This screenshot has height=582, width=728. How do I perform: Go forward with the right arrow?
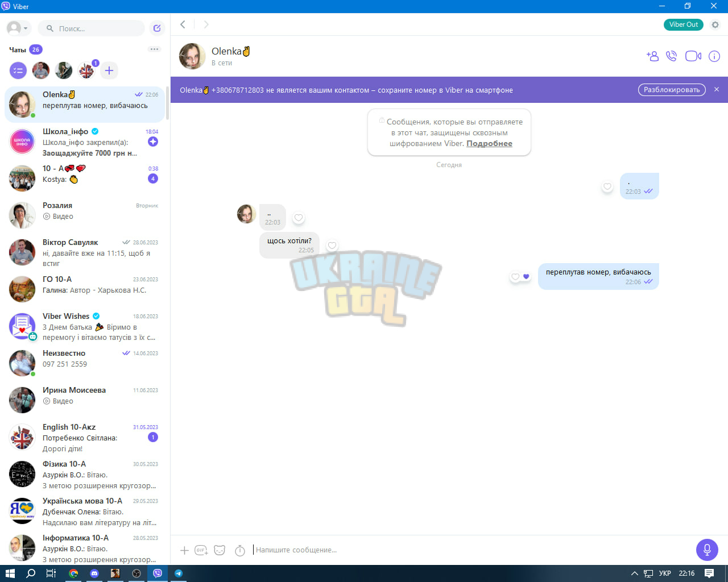206,24
